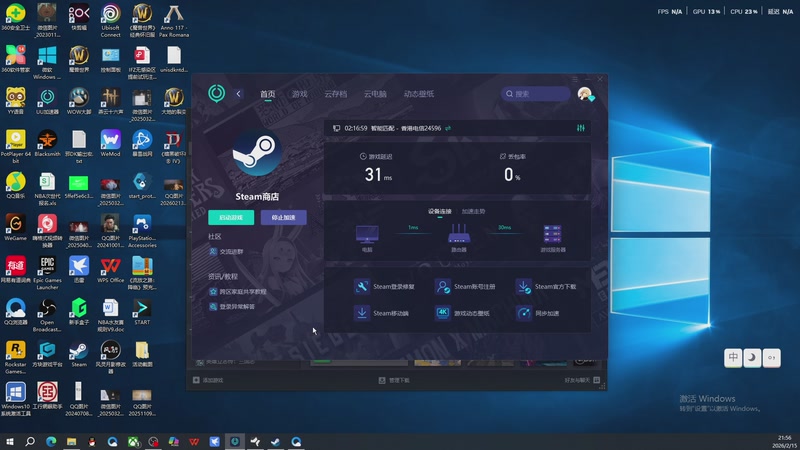Open Steam官方下载 tool
Screen dimensions: 800x450
(x=546, y=286)
